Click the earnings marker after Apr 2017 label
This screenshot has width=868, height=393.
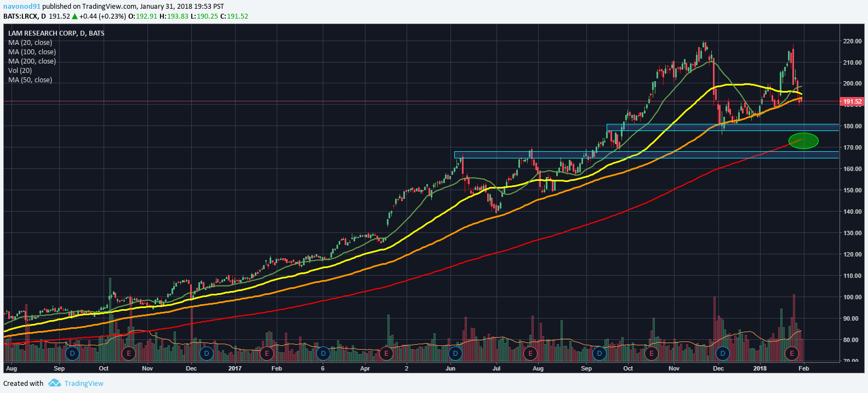(x=386, y=354)
